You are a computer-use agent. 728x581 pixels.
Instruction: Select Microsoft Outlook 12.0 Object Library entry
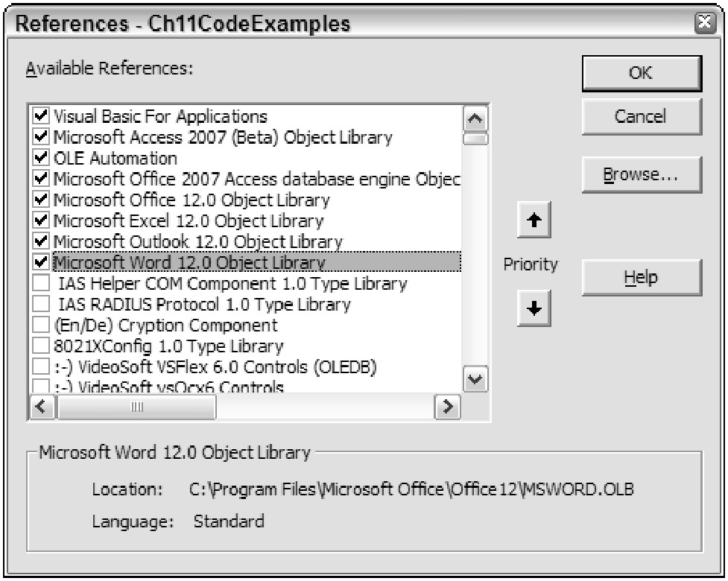tap(198, 242)
